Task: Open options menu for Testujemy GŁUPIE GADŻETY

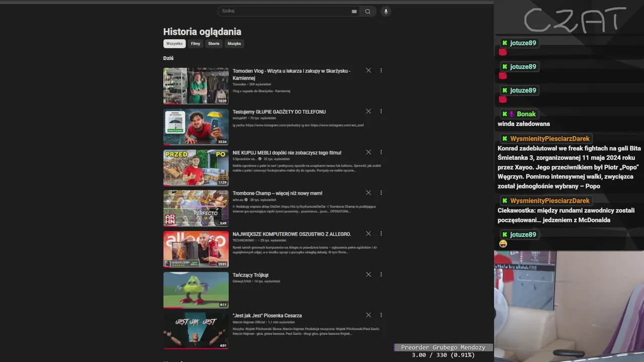Action: 381,111
